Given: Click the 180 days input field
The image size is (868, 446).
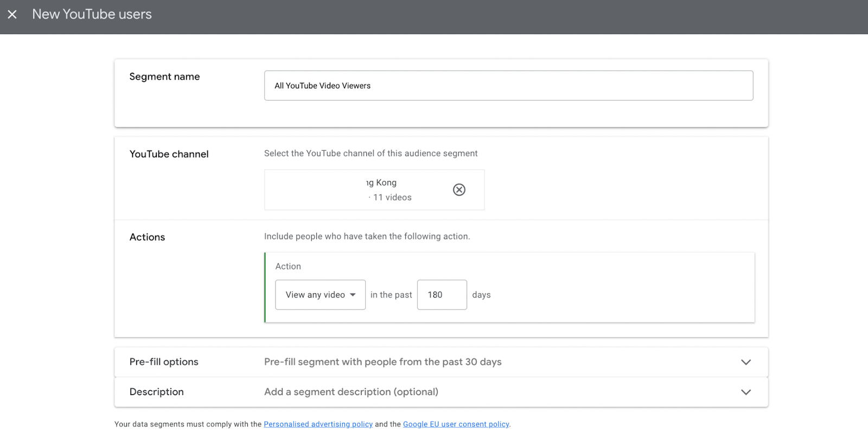Looking at the screenshot, I should [x=442, y=295].
